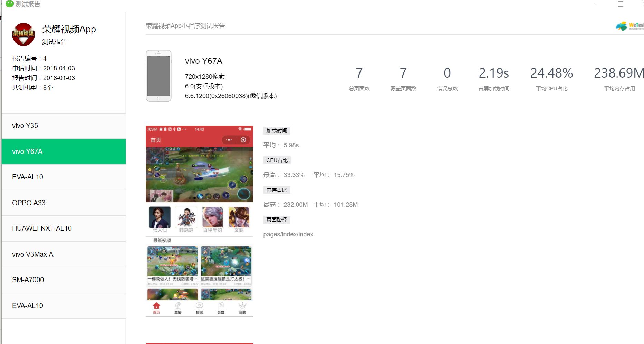The width and height of the screenshot is (644, 344).
Task: Click the 238.69M average memory stat
Action: pos(619,73)
